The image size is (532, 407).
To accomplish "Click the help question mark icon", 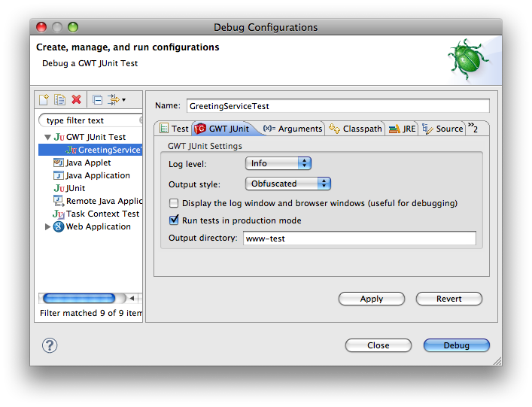I will (50, 345).
